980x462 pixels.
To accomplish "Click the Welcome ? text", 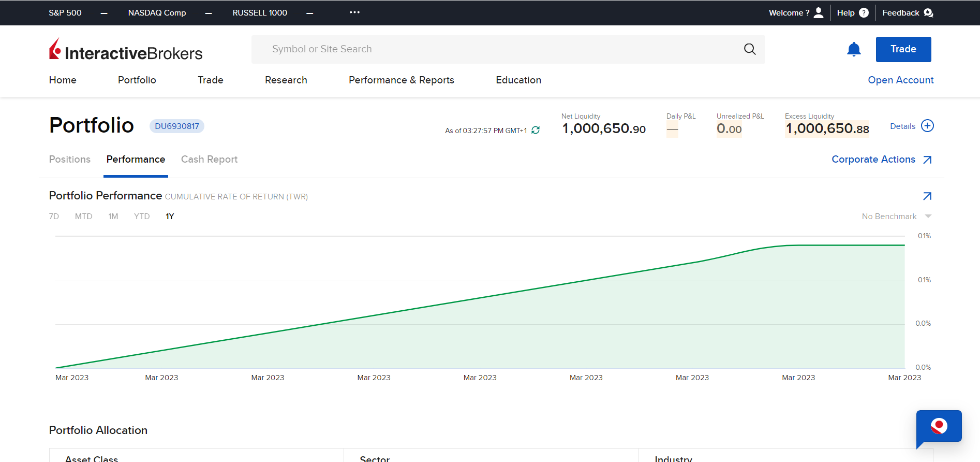I will (789, 12).
